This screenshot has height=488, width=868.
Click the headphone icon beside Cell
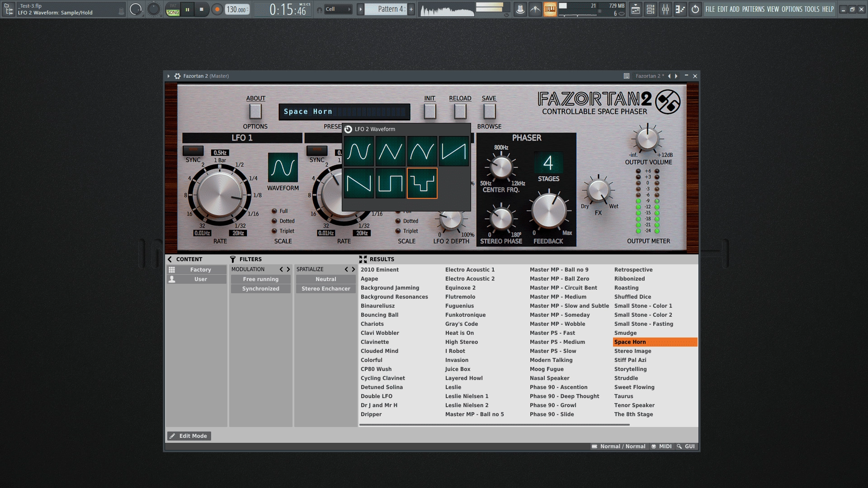point(320,9)
